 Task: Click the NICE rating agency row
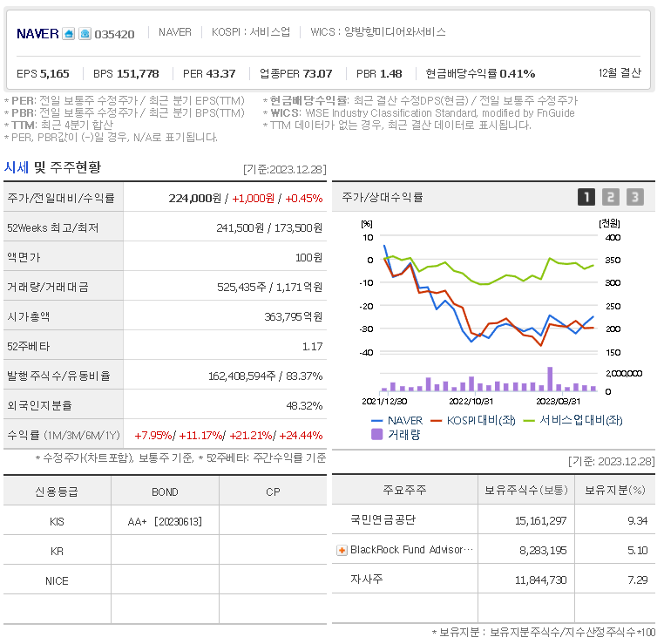click(166, 581)
